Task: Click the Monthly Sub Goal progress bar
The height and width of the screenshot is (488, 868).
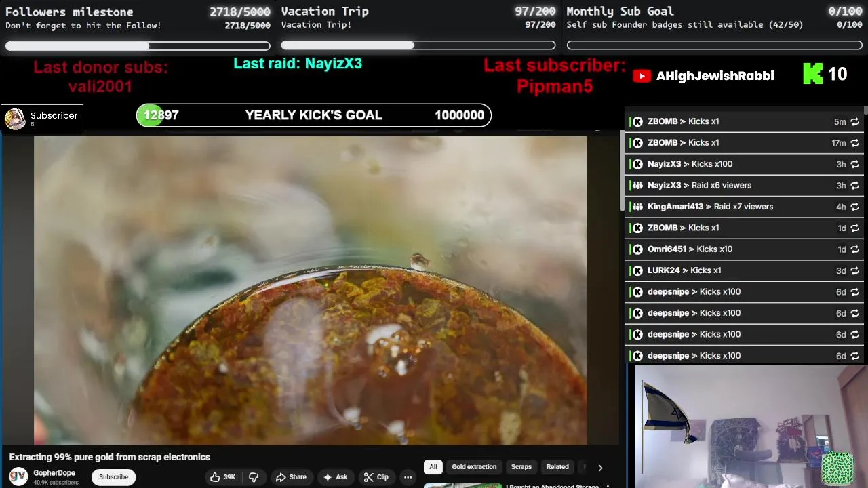Action: click(714, 45)
